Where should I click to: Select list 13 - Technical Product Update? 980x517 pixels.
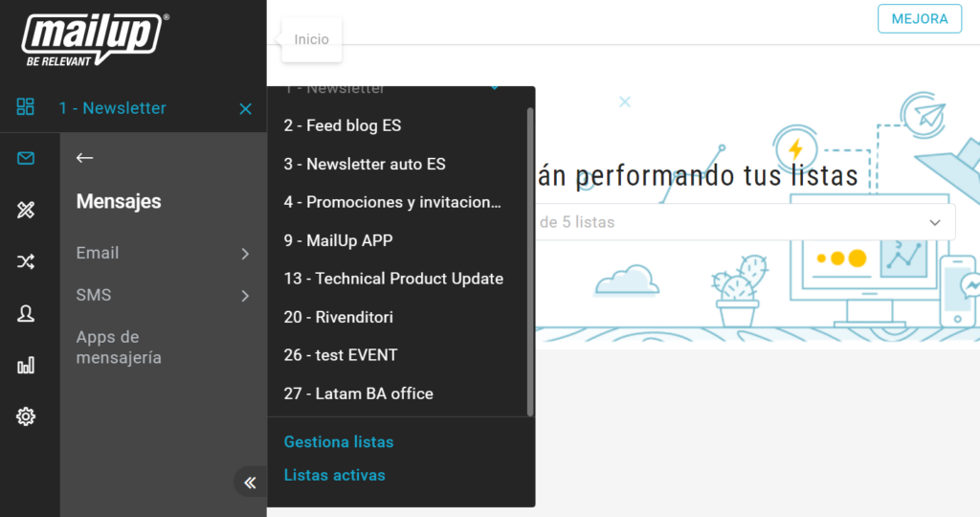392,279
